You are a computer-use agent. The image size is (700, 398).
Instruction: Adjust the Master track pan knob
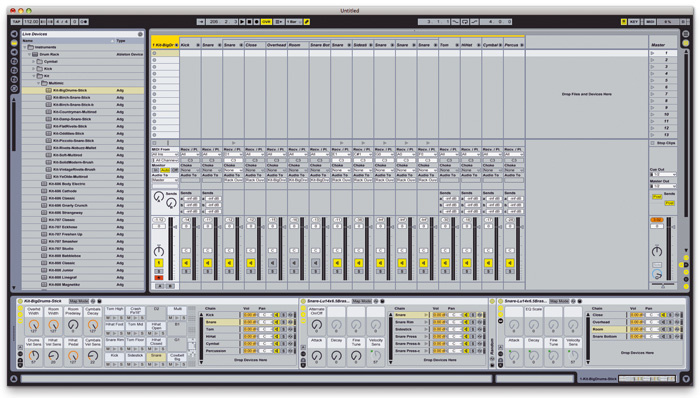pos(656,251)
